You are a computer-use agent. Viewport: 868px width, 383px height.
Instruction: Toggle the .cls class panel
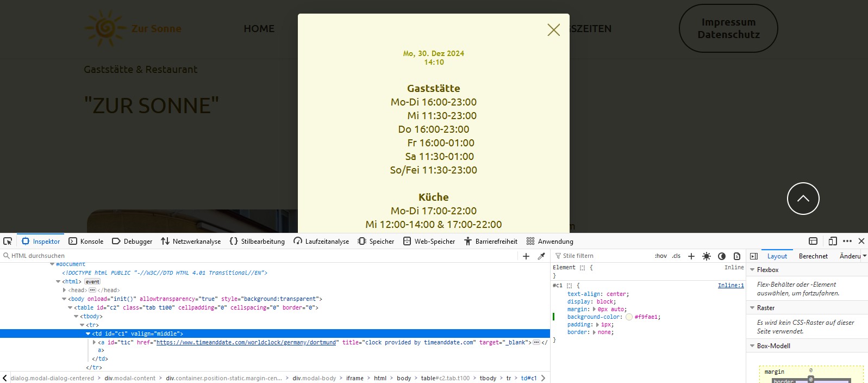(x=676, y=256)
